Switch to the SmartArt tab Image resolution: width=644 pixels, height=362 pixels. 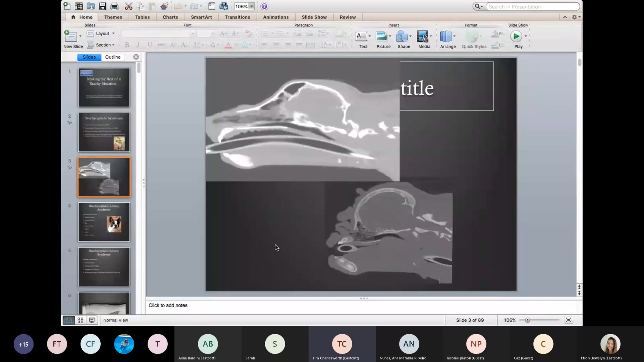pos(201,17)
